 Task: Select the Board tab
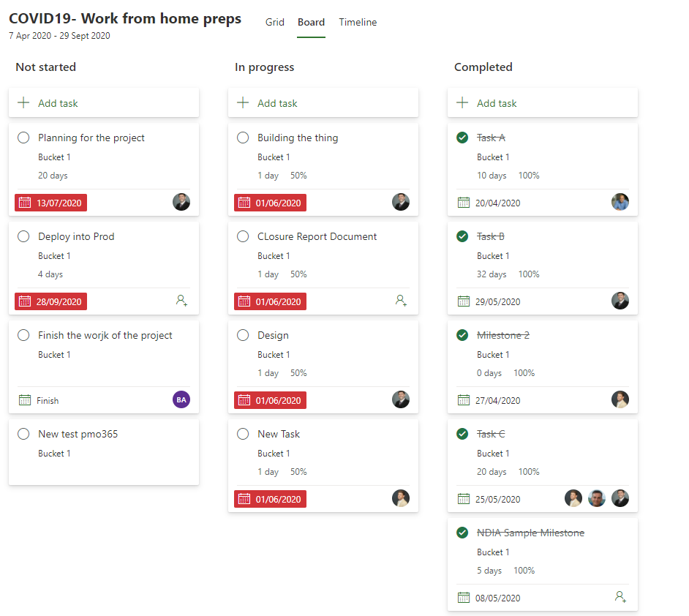pos(311,22)
